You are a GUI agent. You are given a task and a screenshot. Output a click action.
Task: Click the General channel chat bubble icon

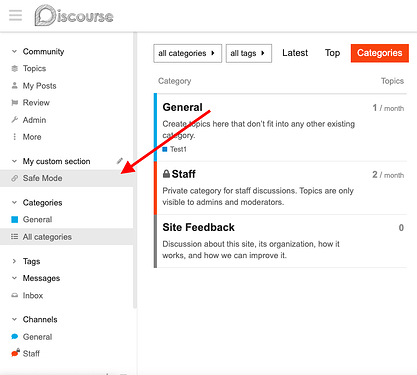coord(14,336)
